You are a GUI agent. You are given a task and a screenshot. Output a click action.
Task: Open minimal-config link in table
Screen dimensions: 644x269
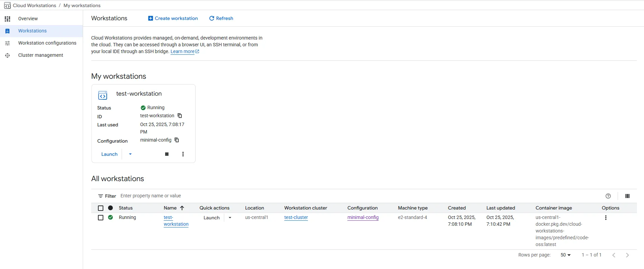363,218
